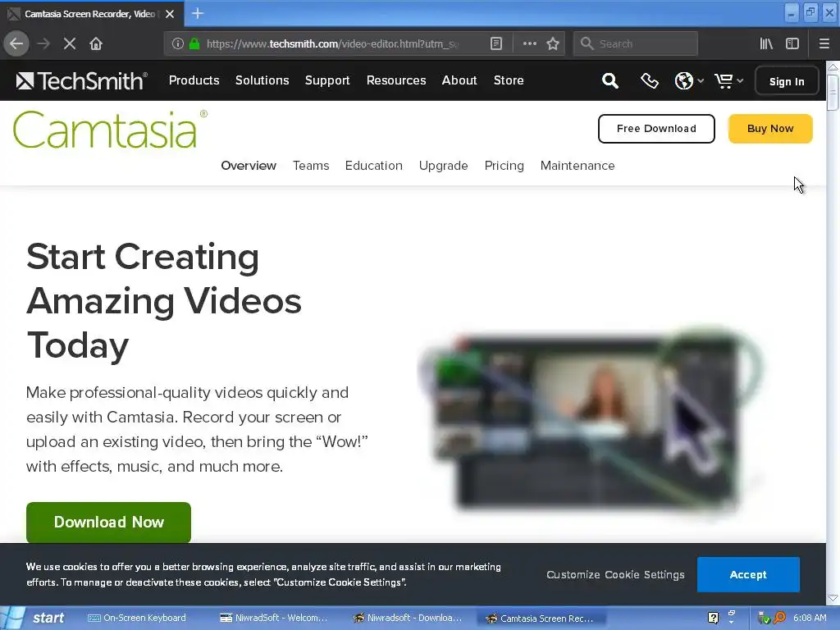Open site search magnifier icon

point(609,81)
